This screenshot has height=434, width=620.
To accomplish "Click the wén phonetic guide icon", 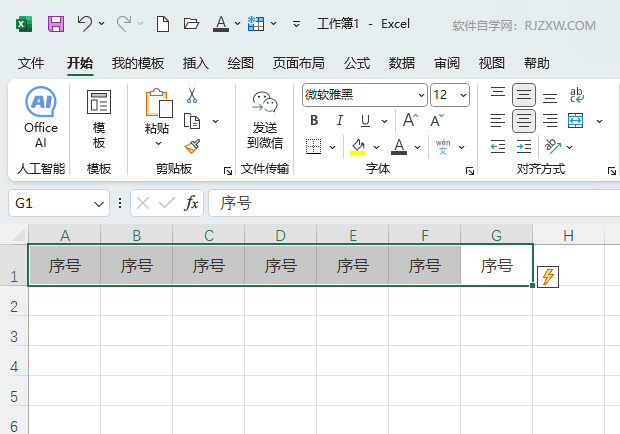I will click(443, 147).
